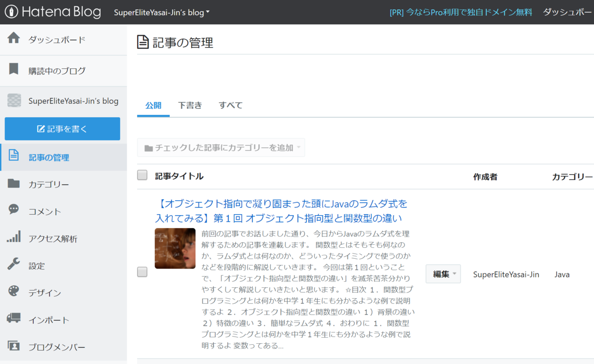Click the Hatena Blog logo icon
This screenshot has width=594, height=364.
[x=11, y=12]
